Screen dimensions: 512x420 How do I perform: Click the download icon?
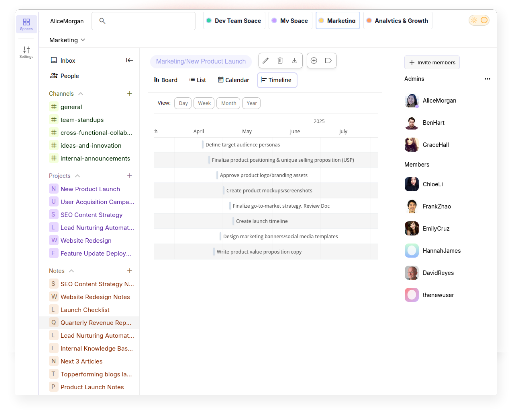coord(294,61)
